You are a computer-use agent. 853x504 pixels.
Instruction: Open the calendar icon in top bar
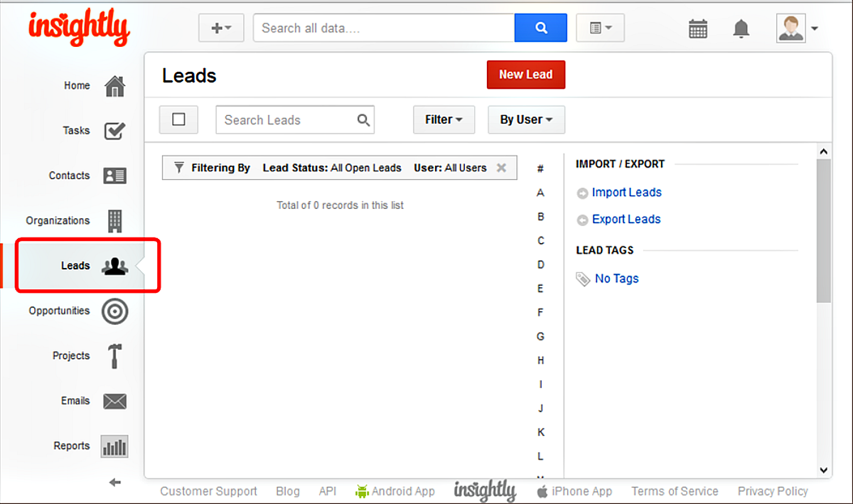point(697,28)
